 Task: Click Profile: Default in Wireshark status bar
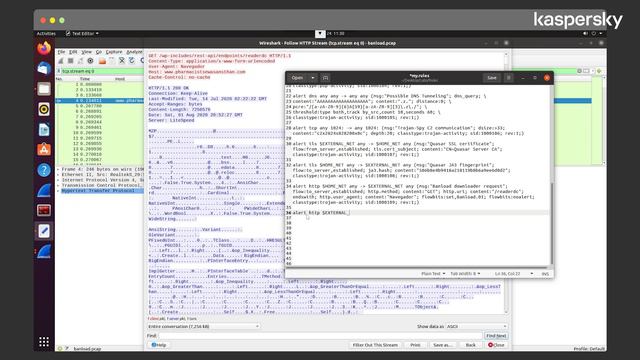point(589,349)
